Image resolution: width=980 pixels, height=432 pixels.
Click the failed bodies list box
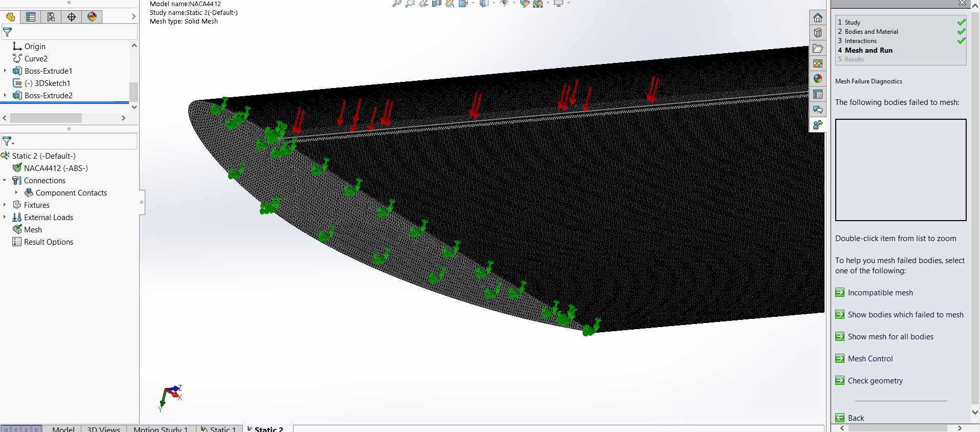click(x=901, y=170)
